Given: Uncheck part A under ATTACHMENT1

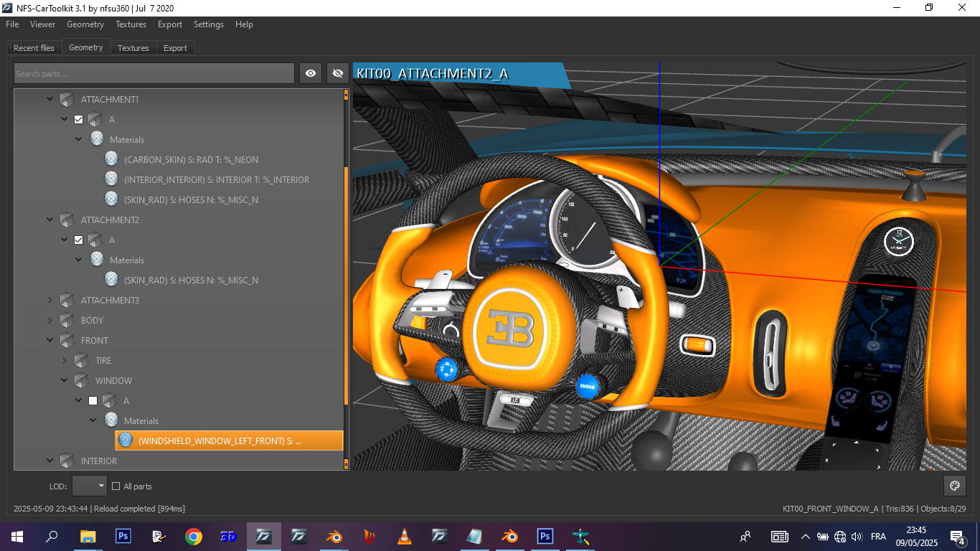Looking at the screenshot, I should pyautogui.click(x=79, y=119).
